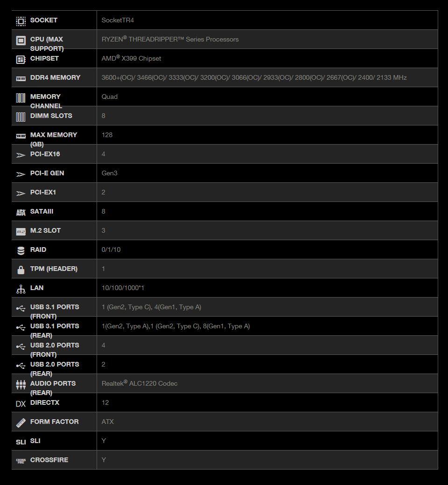Click the TPM header lock icon
The height and width of the screenshot is (485, 448).
21,270
